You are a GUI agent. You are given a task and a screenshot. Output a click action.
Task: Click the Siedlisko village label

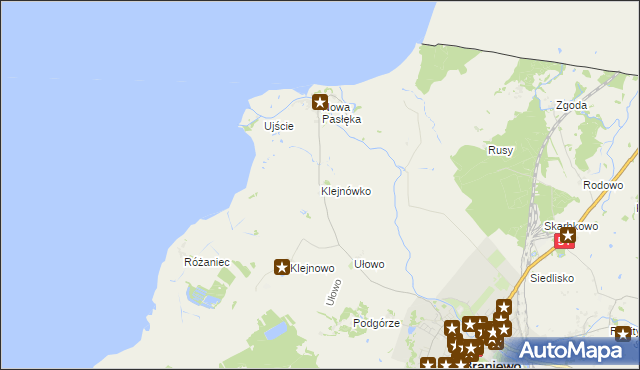click(x=552, y=278)
